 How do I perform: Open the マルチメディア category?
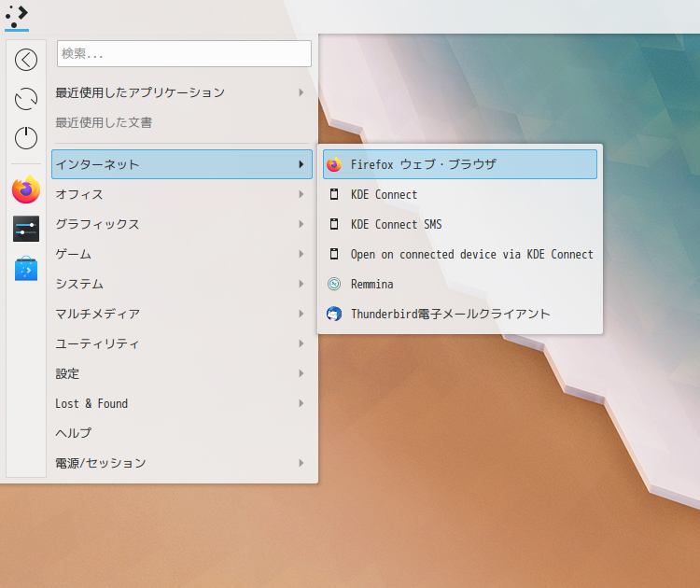[x=181, y=314]
